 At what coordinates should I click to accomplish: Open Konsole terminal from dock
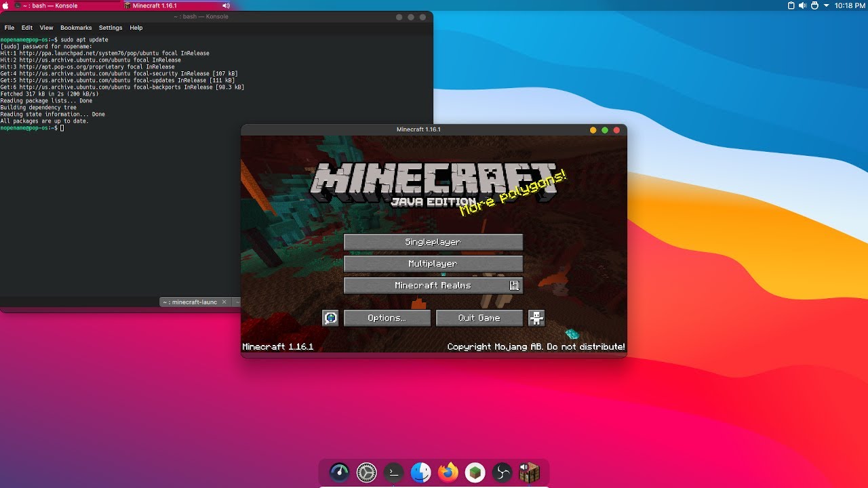coord(394,472)
